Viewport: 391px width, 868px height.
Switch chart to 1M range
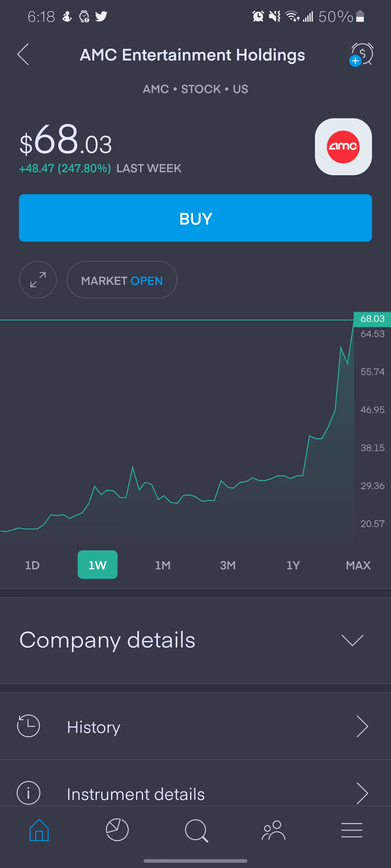tap(163, 565)
